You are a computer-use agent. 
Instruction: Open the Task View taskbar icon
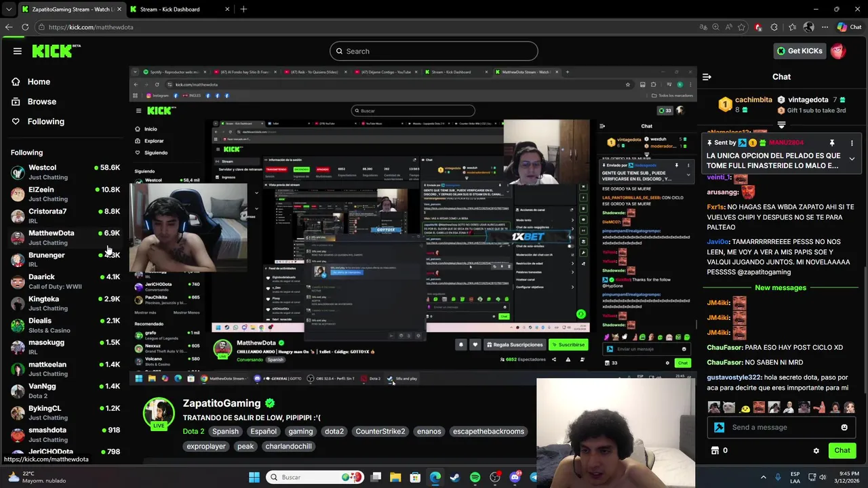pos(376,477)
